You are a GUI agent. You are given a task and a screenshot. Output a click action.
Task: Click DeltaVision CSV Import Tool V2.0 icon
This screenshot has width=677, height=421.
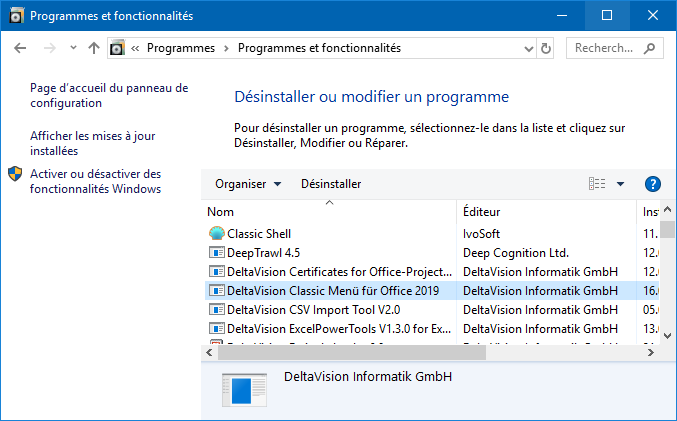tap(217, 309)
